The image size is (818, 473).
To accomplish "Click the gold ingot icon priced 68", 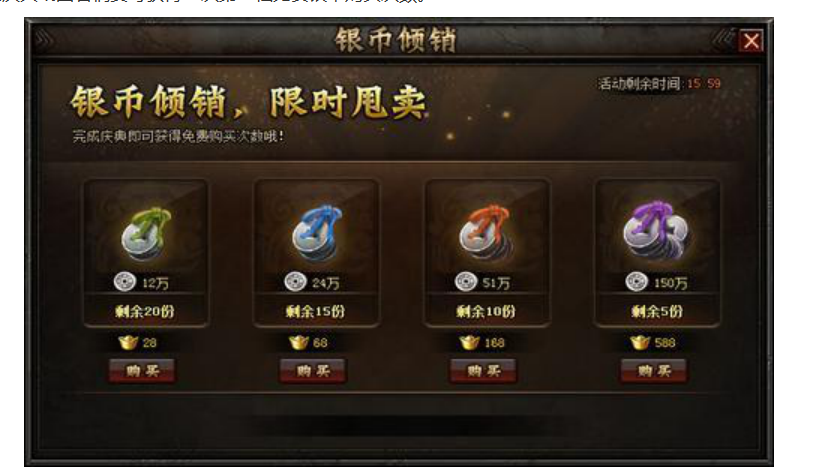I will coord(298,343).
